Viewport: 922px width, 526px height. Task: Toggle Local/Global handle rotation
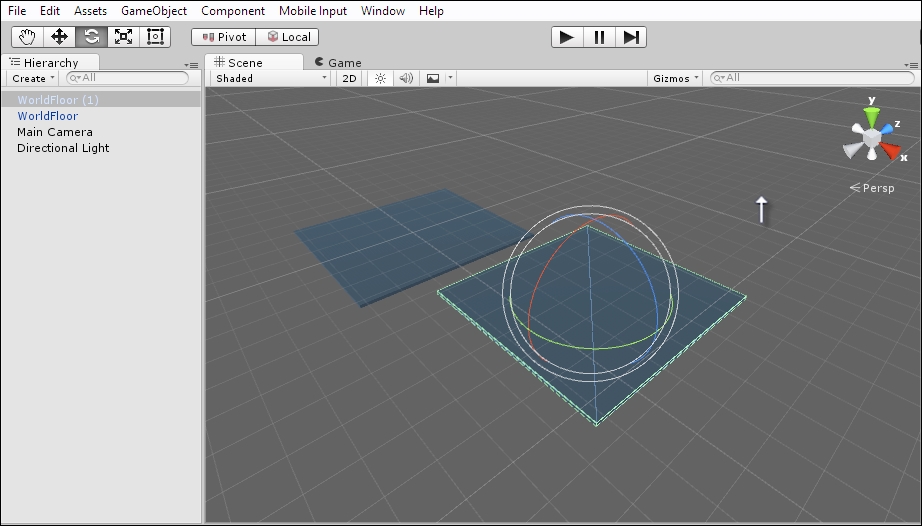tap(288, 37)
